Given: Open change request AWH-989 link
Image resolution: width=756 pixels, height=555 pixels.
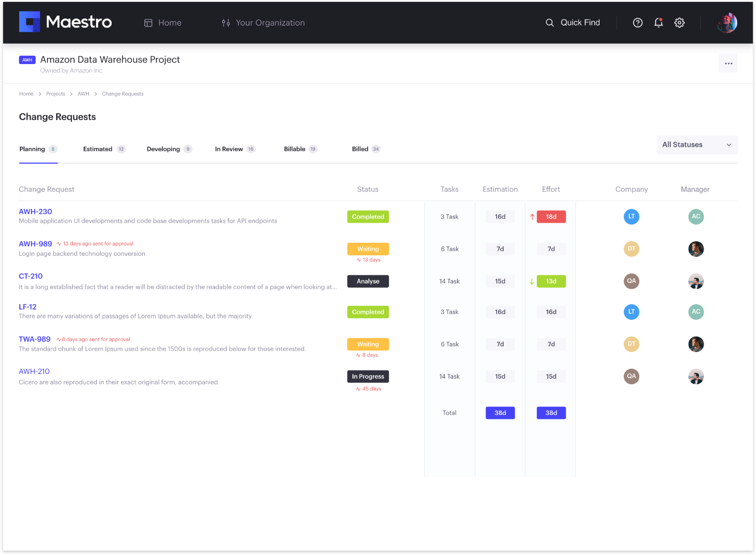Looking at the screenshot, I should click(x=35, y=244).
